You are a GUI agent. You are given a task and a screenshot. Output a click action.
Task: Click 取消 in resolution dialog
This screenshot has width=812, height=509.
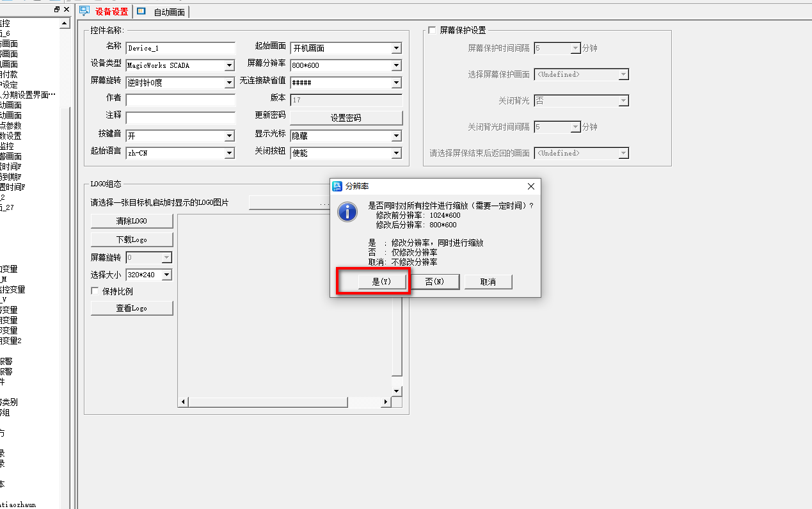coord(488,282)
